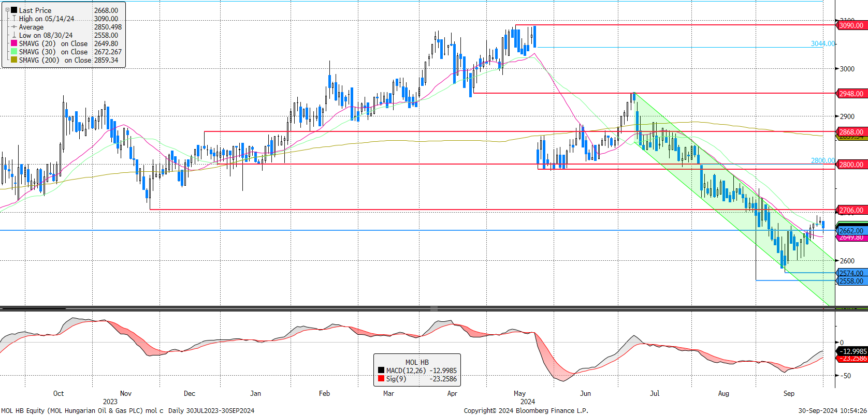Select the pink SMAVG (20) legend swatch

coord(14,43)
